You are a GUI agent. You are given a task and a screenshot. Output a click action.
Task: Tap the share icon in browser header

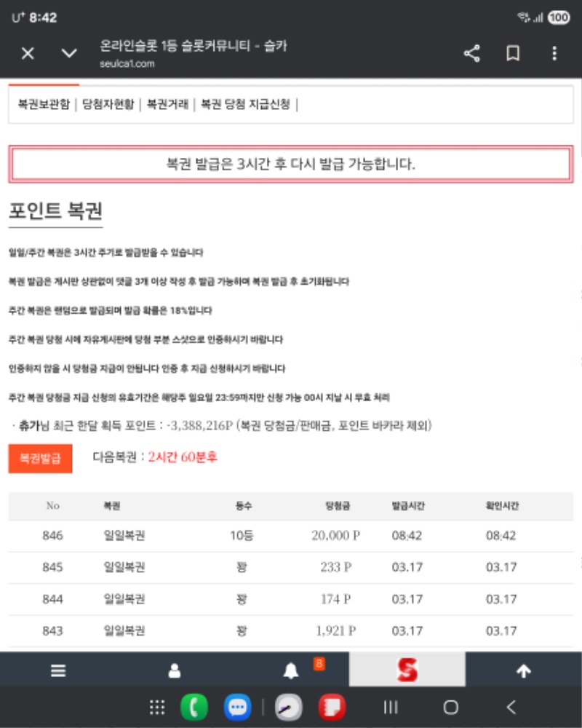[472, 54]
